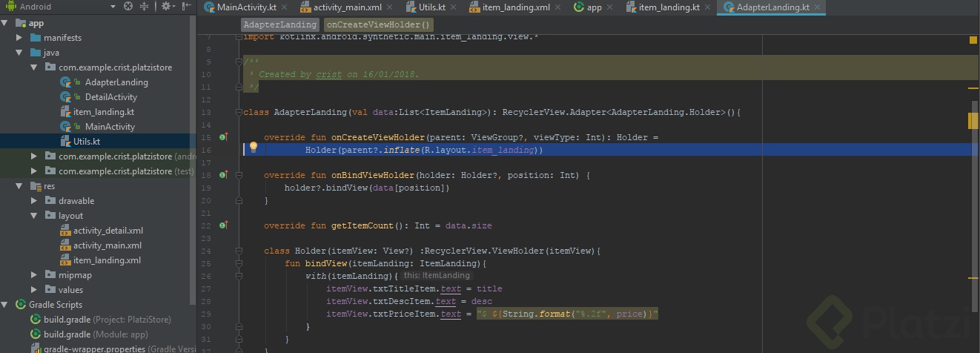The image size is (980, 353).
Task: Click the scroll from source target icon
Action: (x=128, y=7)
